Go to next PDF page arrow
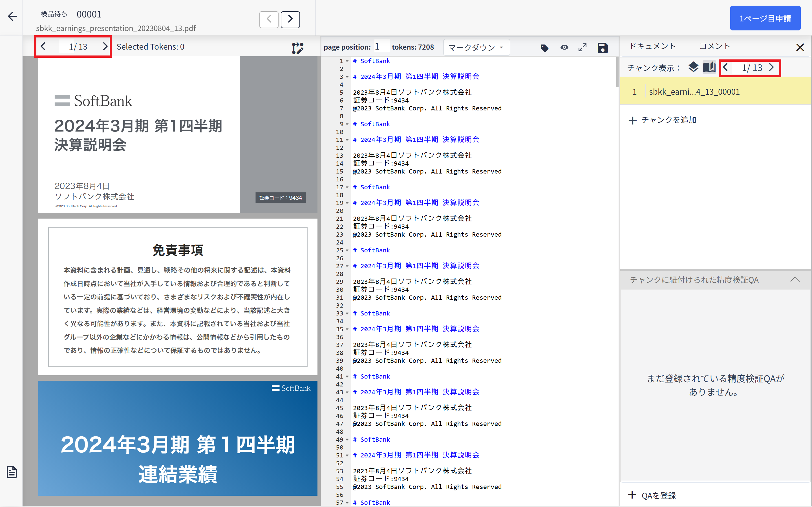 (105, 46)
